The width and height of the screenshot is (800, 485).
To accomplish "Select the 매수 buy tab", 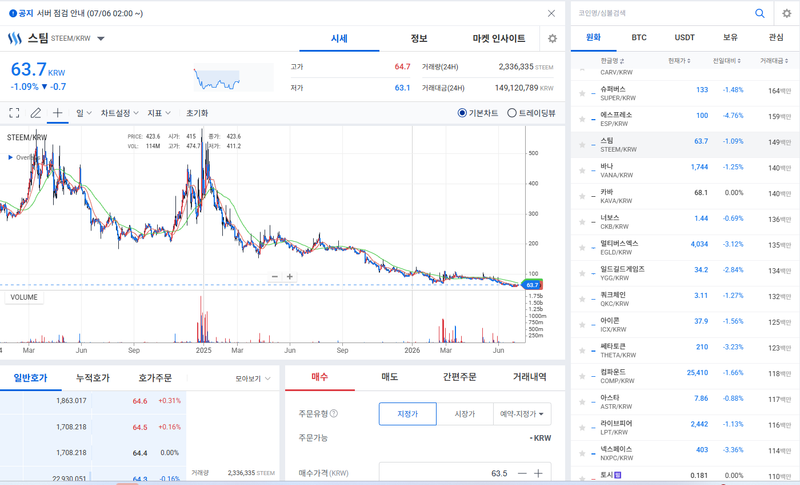I will [x=320, y=377].
